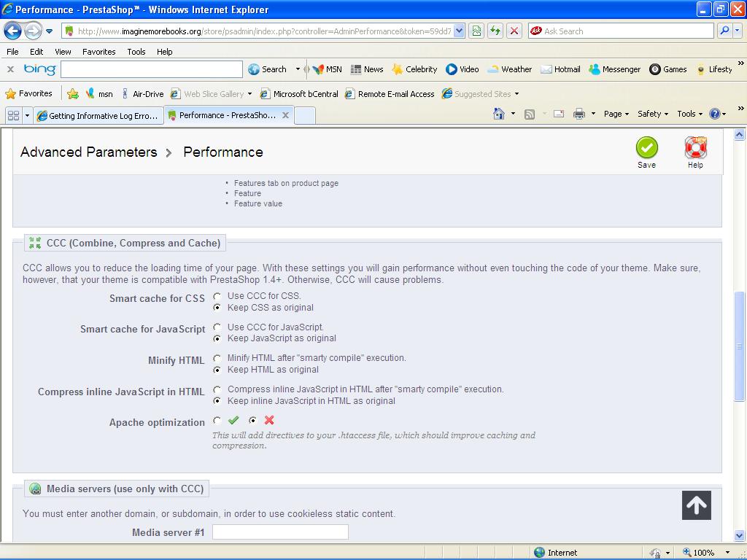Image resolution: width=747 pixels, height=560 pixels.
Task: Open the Page menu dropdown
Action: 616,114
